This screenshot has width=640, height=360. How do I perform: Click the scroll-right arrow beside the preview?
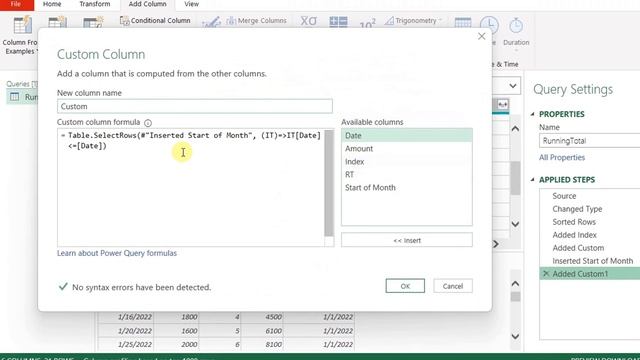coord(496,244)
